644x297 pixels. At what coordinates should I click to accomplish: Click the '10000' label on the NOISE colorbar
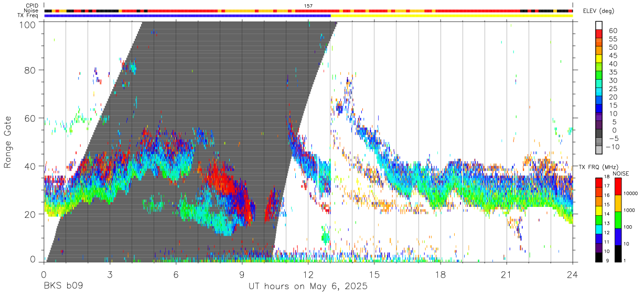coord(631,194)
